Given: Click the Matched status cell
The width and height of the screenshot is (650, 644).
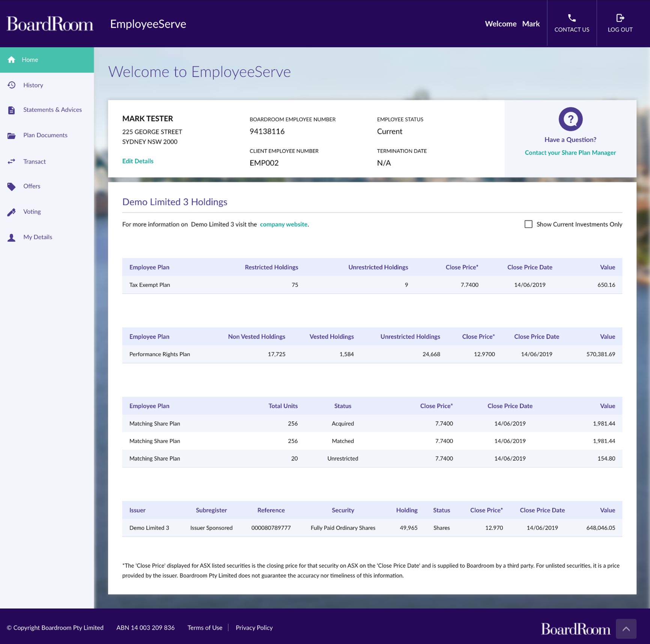Looking at the screenshot, I should pos(343,441).
